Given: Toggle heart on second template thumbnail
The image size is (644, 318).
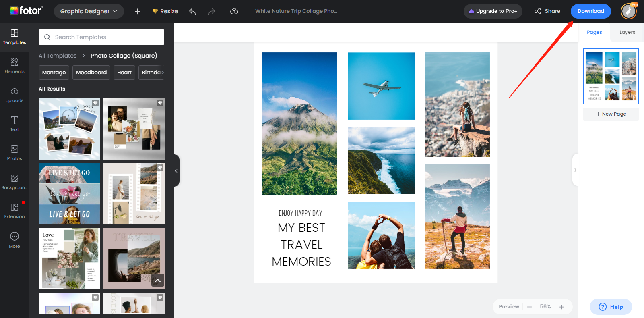Looking at the screenshot, I should tap(160, 103).
